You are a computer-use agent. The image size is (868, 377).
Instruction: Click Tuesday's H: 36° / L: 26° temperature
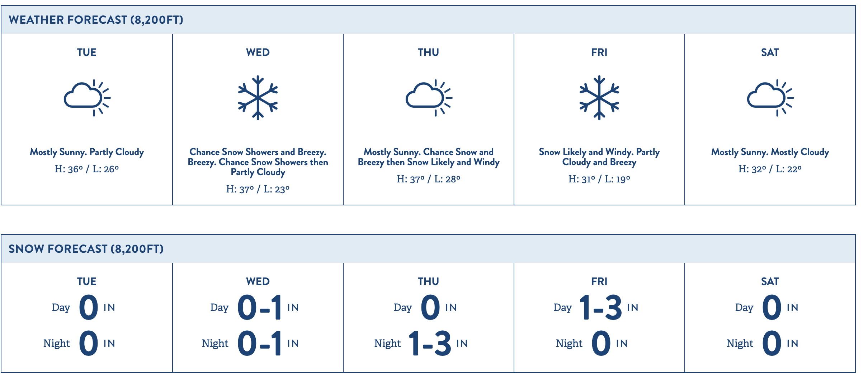(x=87, y=169)
